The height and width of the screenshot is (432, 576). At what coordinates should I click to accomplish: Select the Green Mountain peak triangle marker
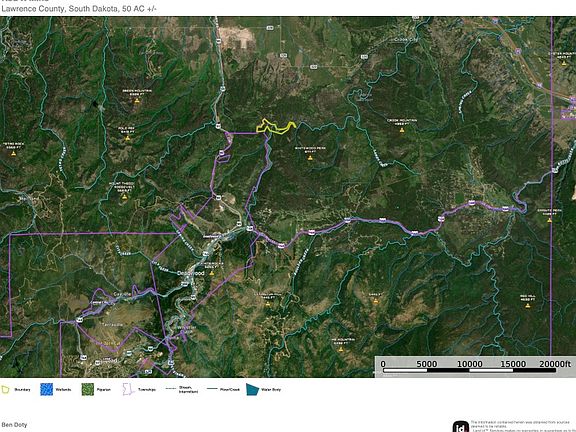click(137, 101)
